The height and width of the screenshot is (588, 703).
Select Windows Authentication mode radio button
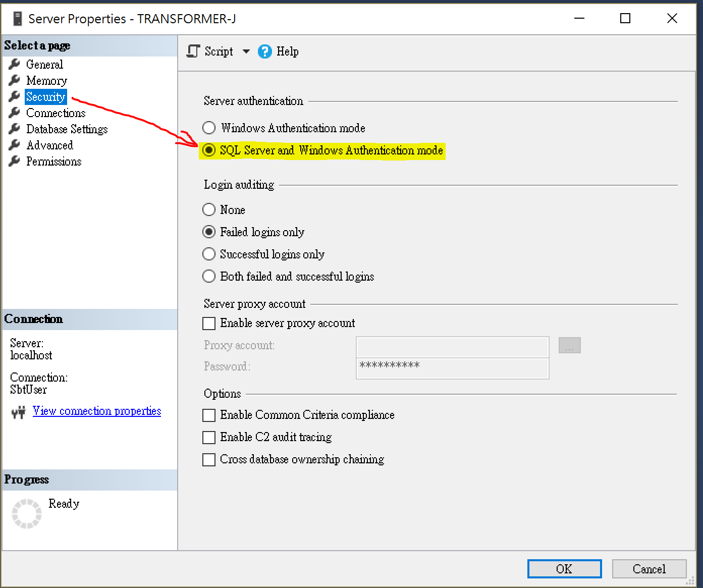(x=209, y=128)
